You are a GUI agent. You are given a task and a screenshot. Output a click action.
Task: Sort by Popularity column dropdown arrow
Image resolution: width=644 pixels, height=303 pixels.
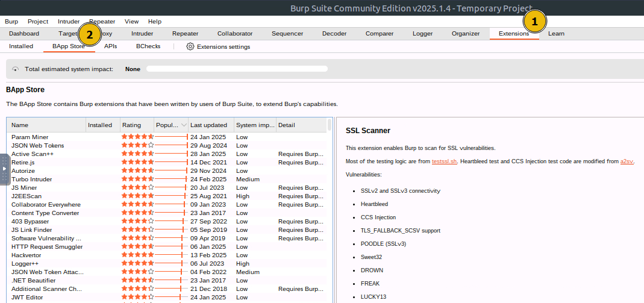tap(184, 125)
